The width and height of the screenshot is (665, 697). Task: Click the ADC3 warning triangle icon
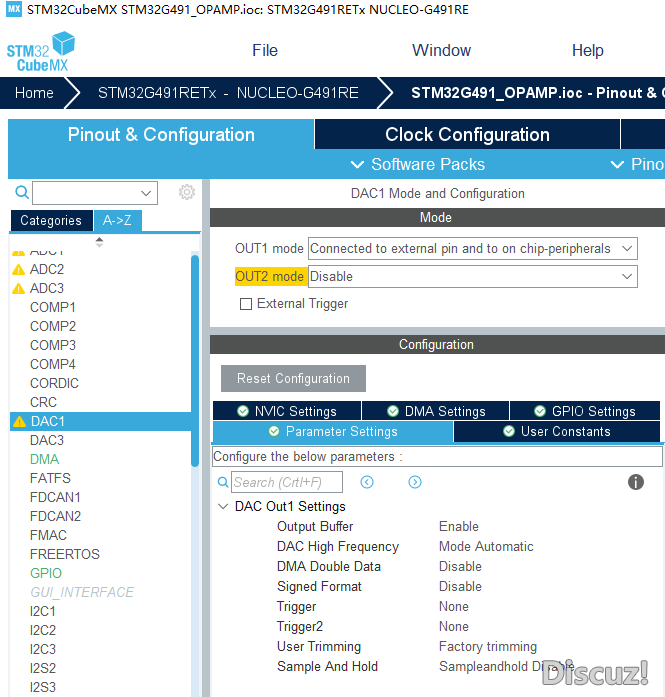pos(19,288)
